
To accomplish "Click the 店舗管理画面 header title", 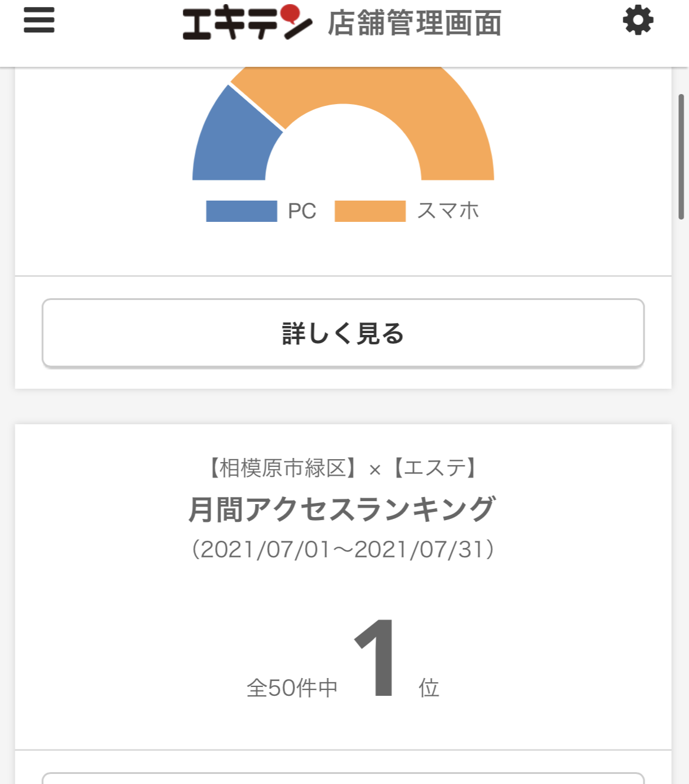I will (x=415, y=23).
